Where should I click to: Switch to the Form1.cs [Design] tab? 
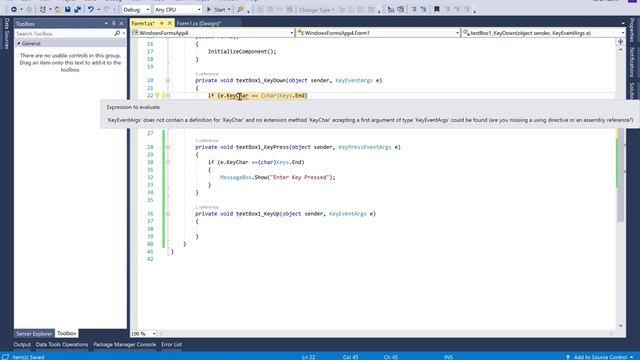pos(199,24)
